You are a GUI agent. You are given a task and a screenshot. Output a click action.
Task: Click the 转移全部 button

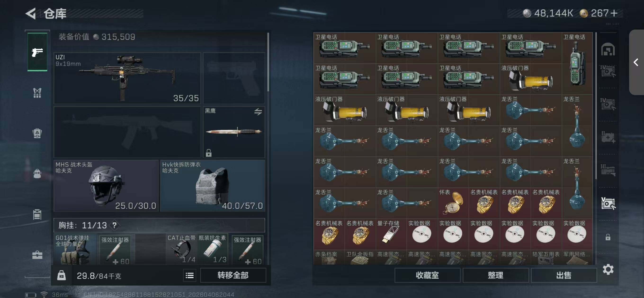pyautogui.click(x=233, y=275)
